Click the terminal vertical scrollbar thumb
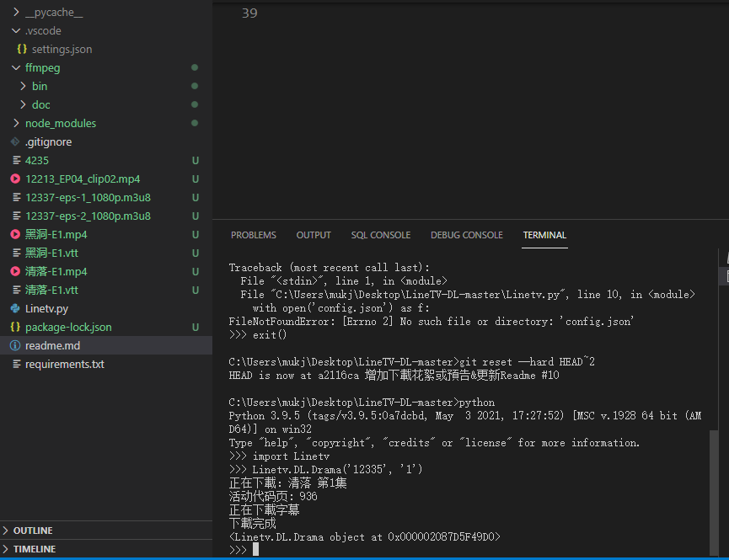The height and width of the screenshot is (560, 729). 714,493
